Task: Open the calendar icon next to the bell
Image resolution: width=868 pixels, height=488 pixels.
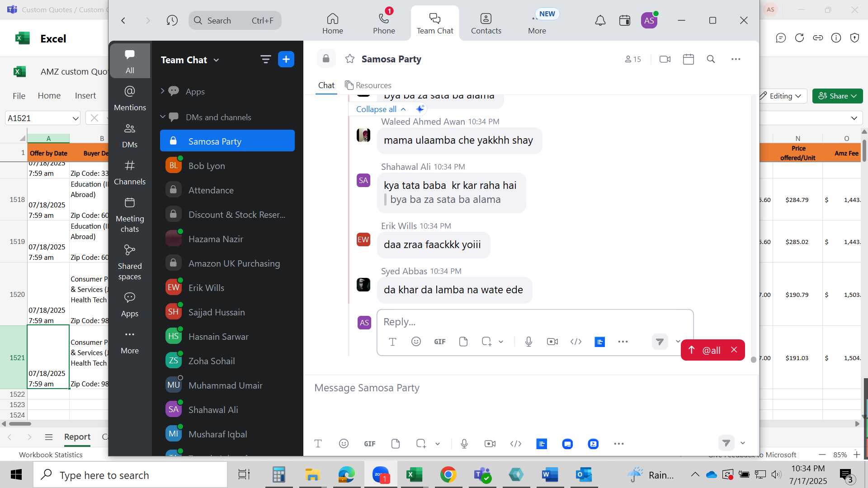Action: click(625, 20)
